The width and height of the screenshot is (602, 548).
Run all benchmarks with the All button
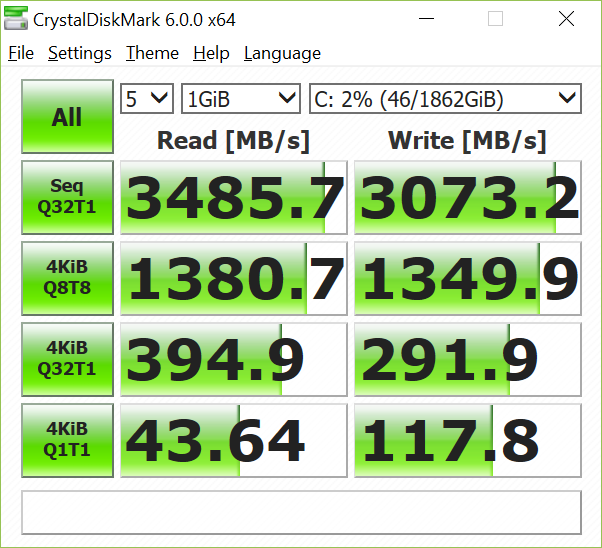(68, 116)
